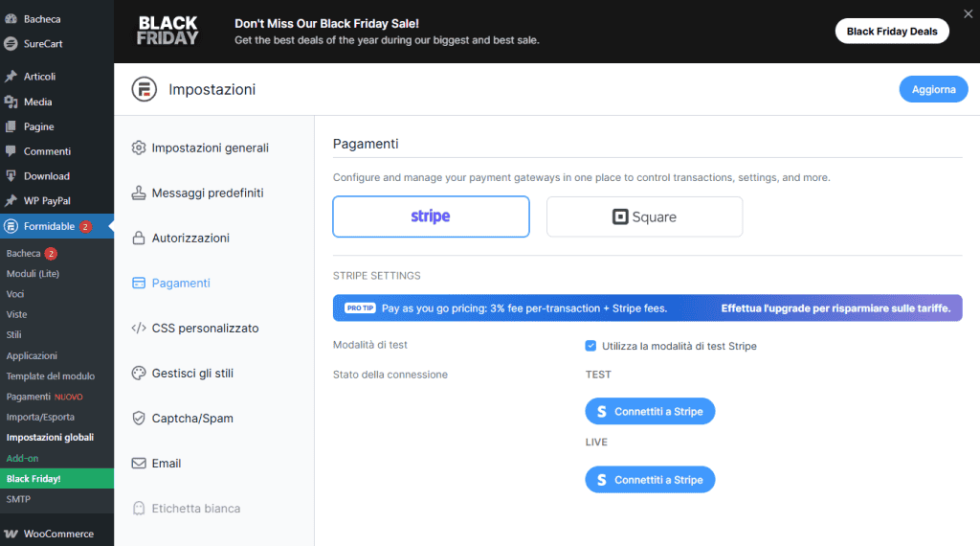Click the stamp icon for Messaggi predefiniti
The height and width of the screenshot is (546, 980).
point(139,193)
